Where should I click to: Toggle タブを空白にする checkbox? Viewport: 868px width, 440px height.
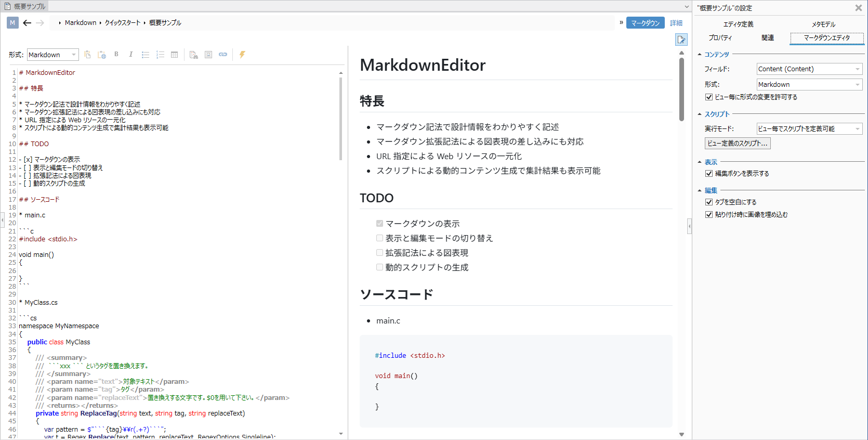click(x=709, y=202)
